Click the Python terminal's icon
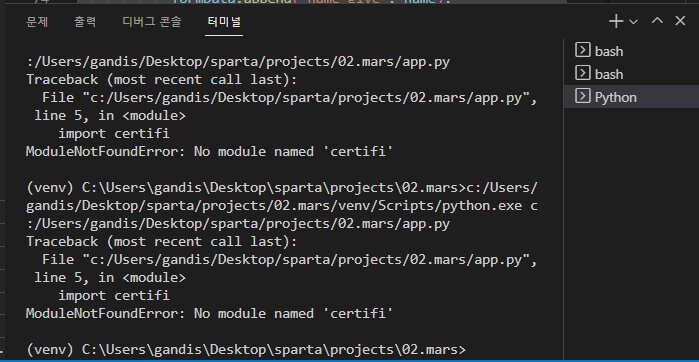The width and height of the screenshot is (699, 362). (582, 96)
